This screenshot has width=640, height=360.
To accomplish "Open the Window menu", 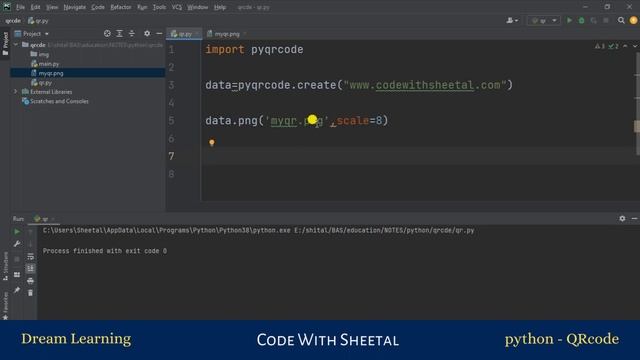I will tap(198, 7).
